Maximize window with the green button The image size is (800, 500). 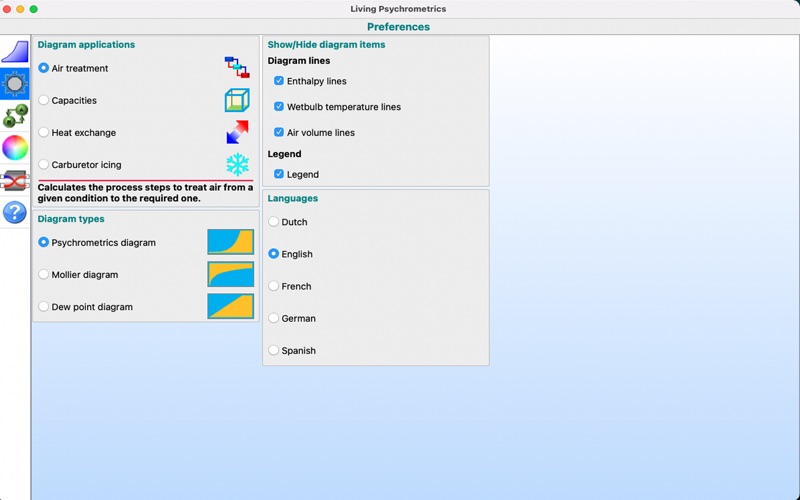pos(34,9)
